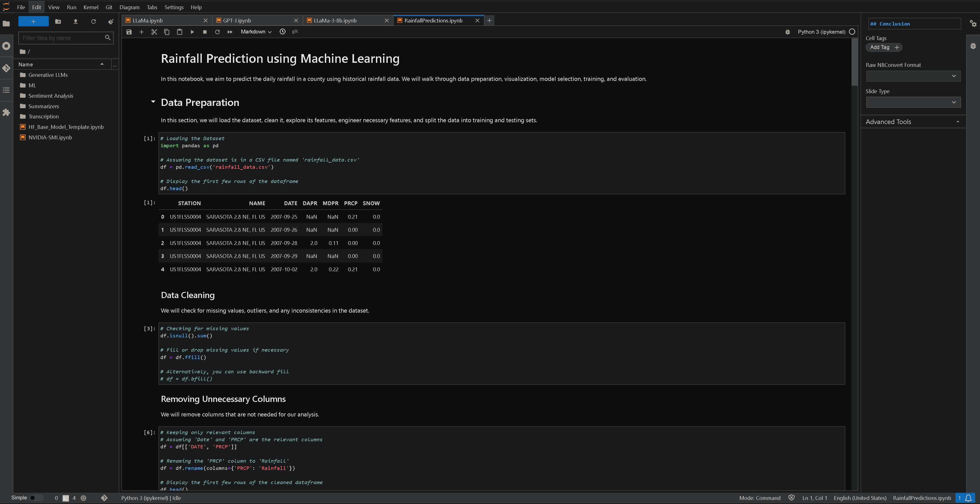980x504 pixels.
Task: Run the selected notebook cell
Action: pos(192,32)
